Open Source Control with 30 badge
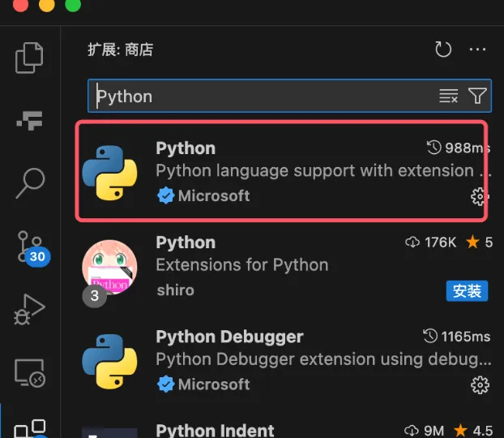The image size is (504, 438). point(33,248)
